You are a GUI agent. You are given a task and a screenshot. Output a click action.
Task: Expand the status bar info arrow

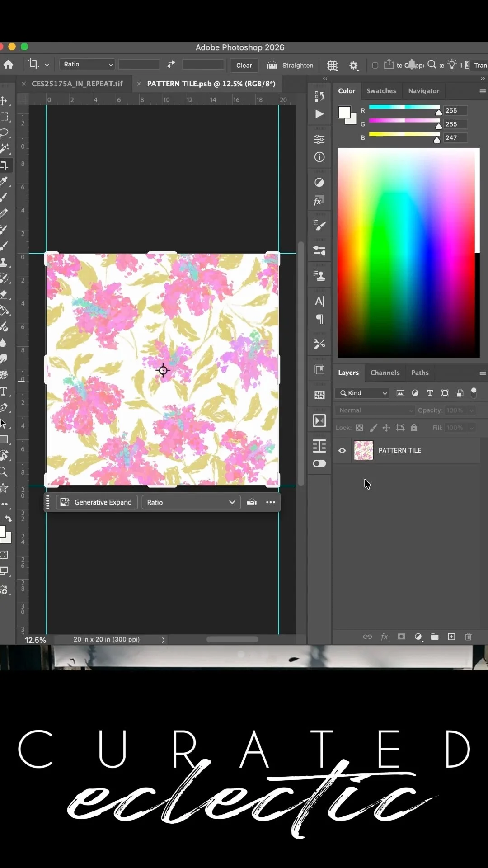[164, 640]
